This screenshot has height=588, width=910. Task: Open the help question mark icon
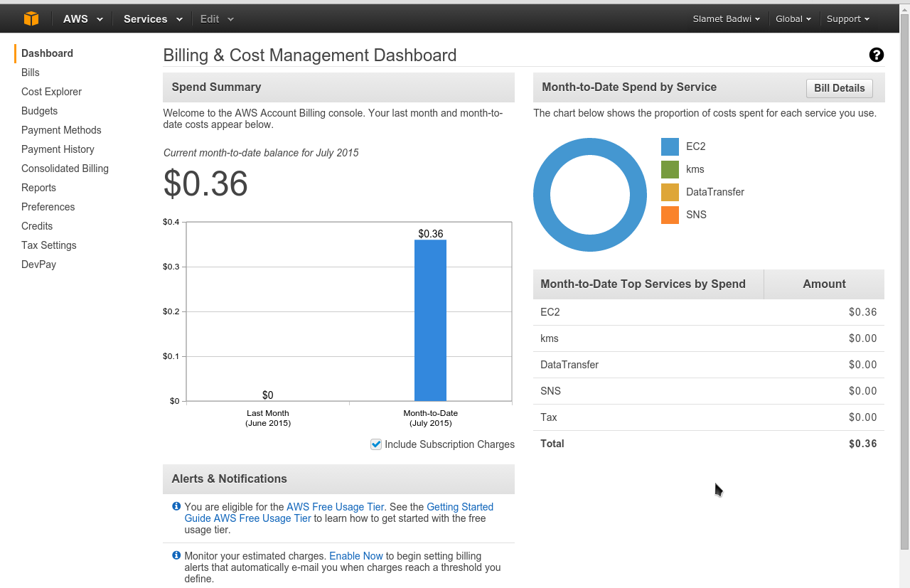[x=877, y=55]
